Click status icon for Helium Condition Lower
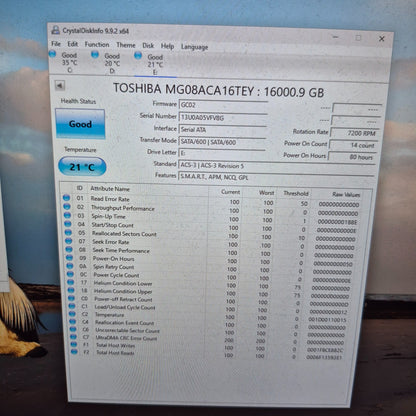Image resolution: width=416 pixels, height=416 pixels. point(71,282)
